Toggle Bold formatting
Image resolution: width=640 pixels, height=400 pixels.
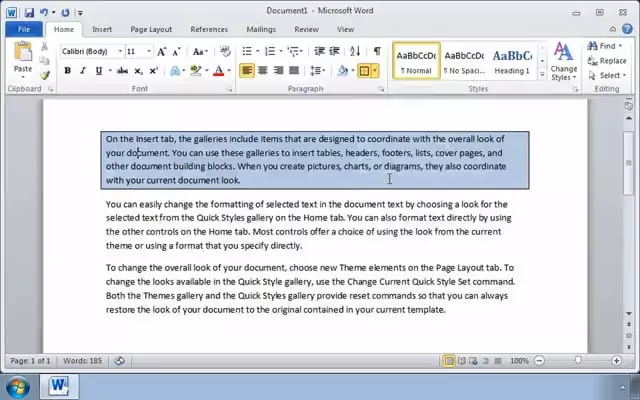click(67, 71)
